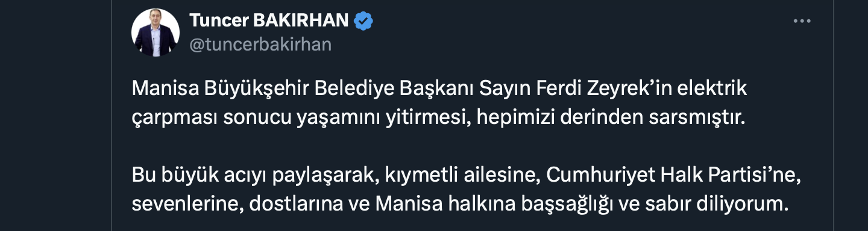Open the three-dot more options menu
868x231 pixels.
[802, 21]
